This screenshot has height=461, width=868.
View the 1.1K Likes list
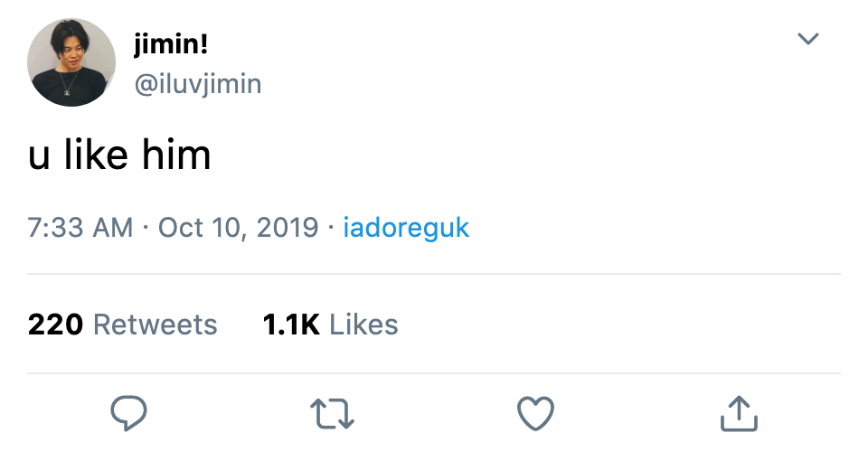(331, 325)
